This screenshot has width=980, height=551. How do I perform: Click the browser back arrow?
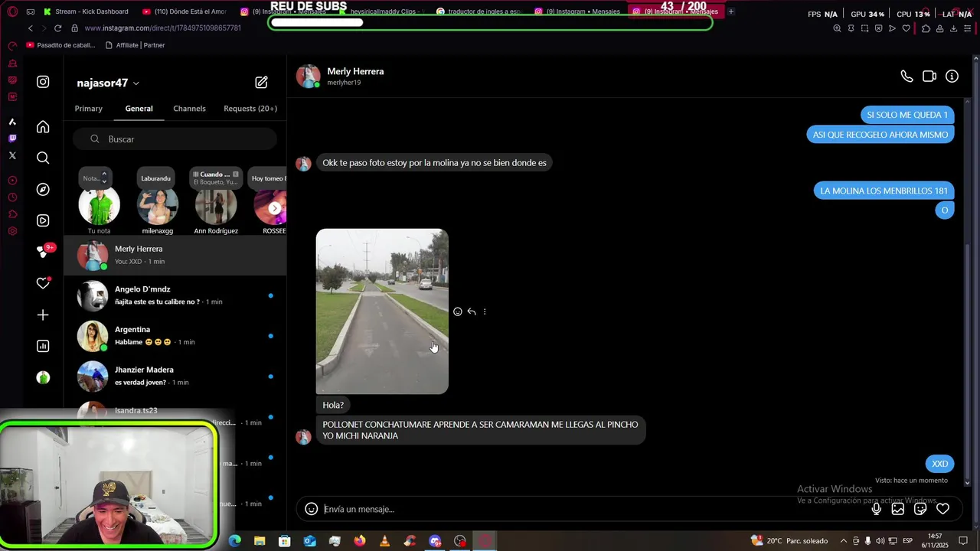click(31, 28)
